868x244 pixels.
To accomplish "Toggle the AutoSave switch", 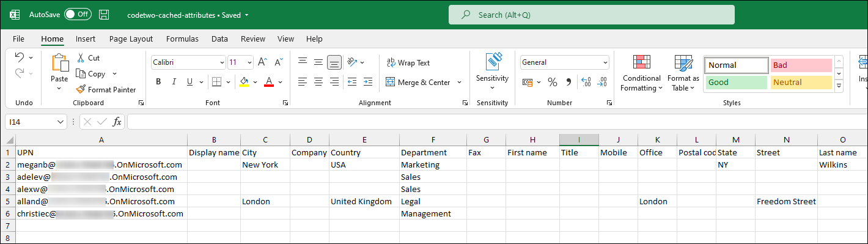I will tap(78, 14).
